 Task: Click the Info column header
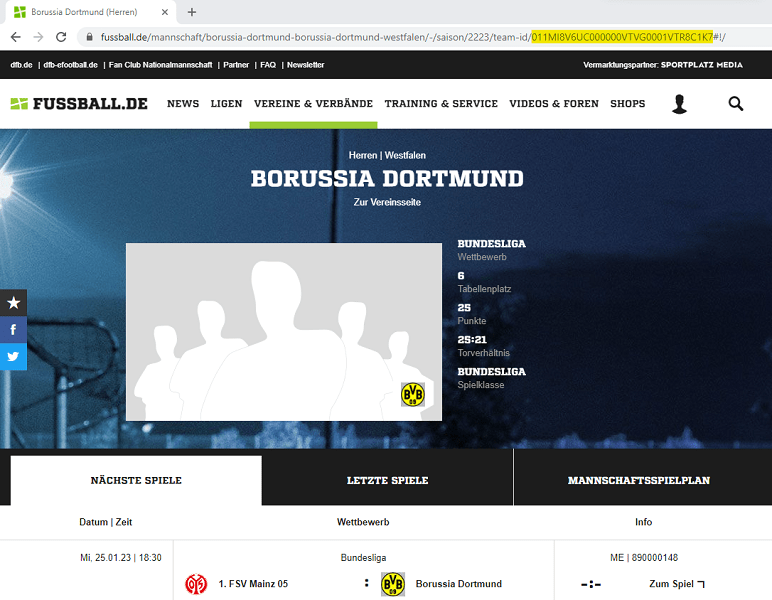point(643,522)
